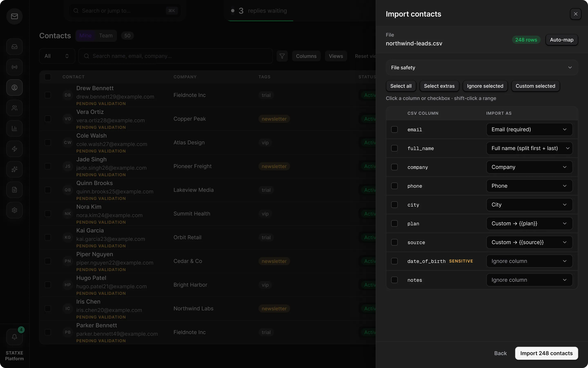Viewport: 588px width, 368px height.
Task: Open the sparkles AI icon in sidebar
Action: click(14, 169)
